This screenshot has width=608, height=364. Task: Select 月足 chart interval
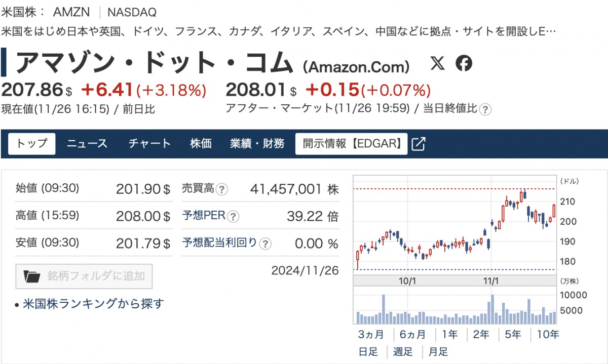click(x=438, y=352)
